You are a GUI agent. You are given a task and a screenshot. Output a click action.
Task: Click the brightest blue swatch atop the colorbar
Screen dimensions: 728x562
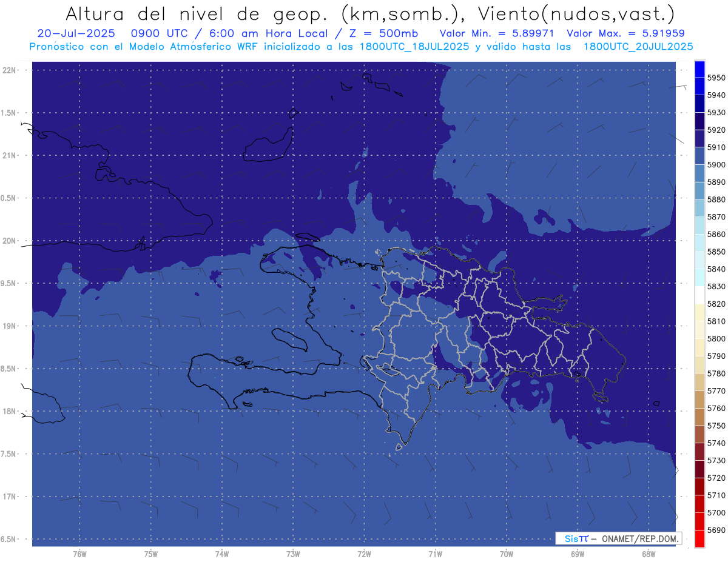[x=699, y=69]
